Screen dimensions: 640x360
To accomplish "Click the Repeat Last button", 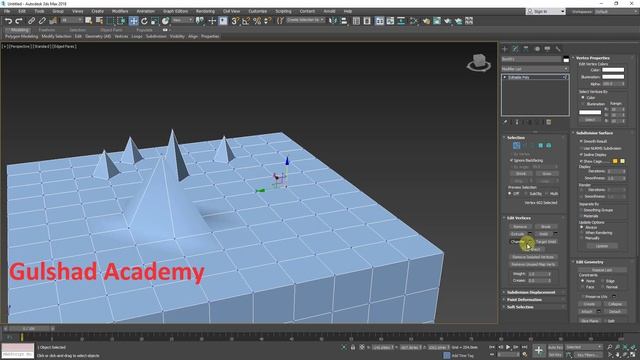I will pos(602,270).
